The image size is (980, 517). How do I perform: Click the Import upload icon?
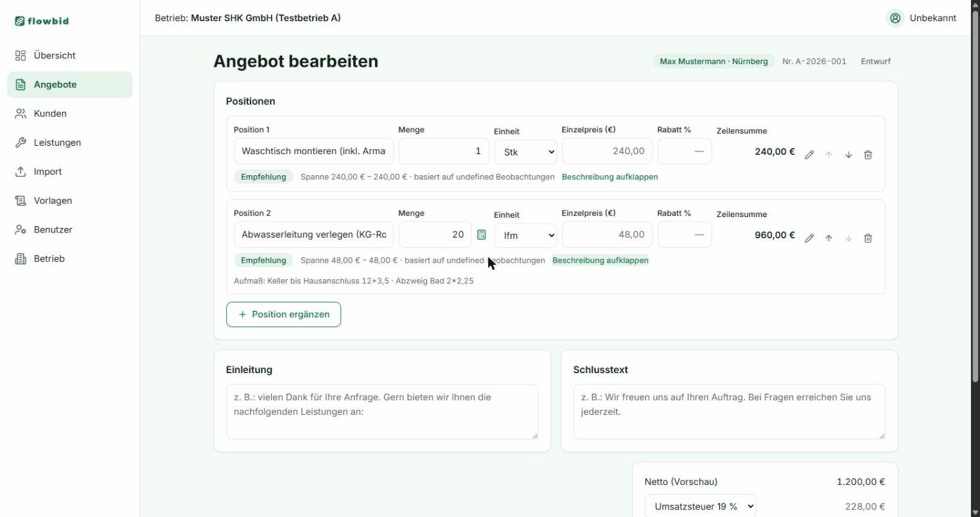[21, 171]
